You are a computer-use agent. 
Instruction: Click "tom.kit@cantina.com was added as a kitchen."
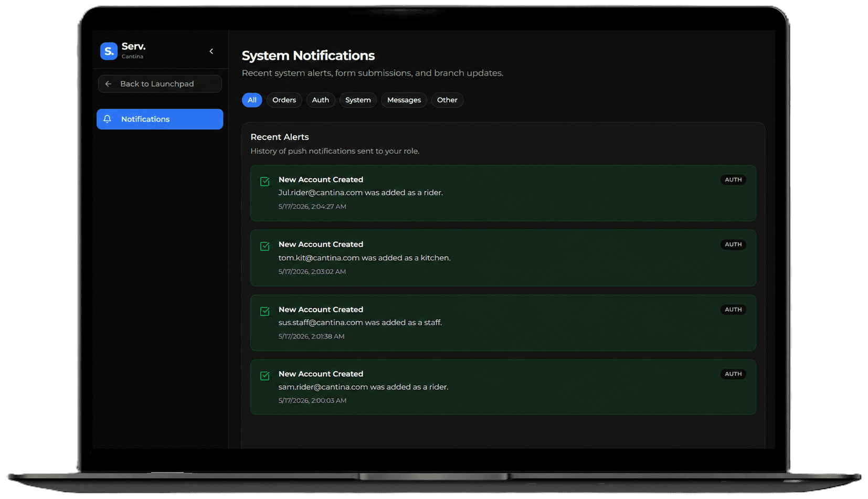(x=364, y=258)
